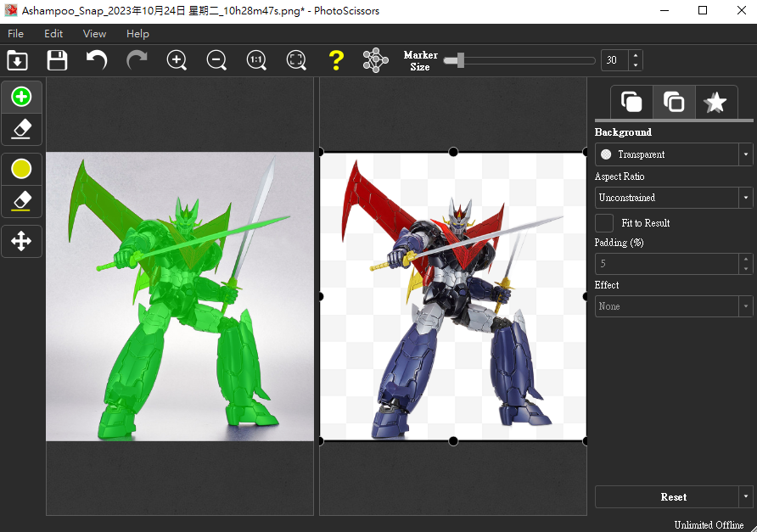This screenshot has width=757, height=532.
Task: Select the green foreground marker tool
Action: [x=21, y=97]
